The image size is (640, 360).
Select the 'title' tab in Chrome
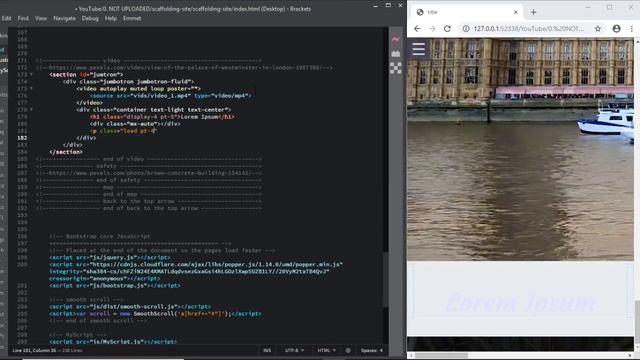pyautogui.click(x=467, y=12)
